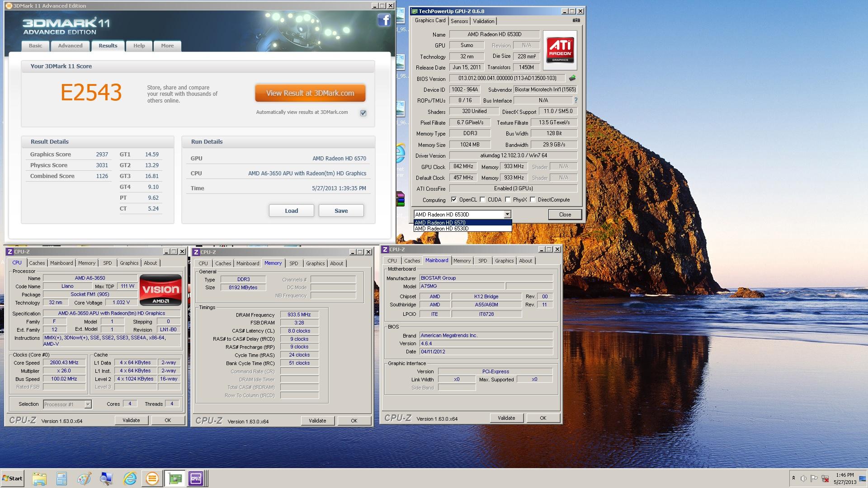Image resolution: width=868 pixels, height=488 pixels.
Task: Click the ATI Radeon Graphics logo
Action: pos(560,50)
